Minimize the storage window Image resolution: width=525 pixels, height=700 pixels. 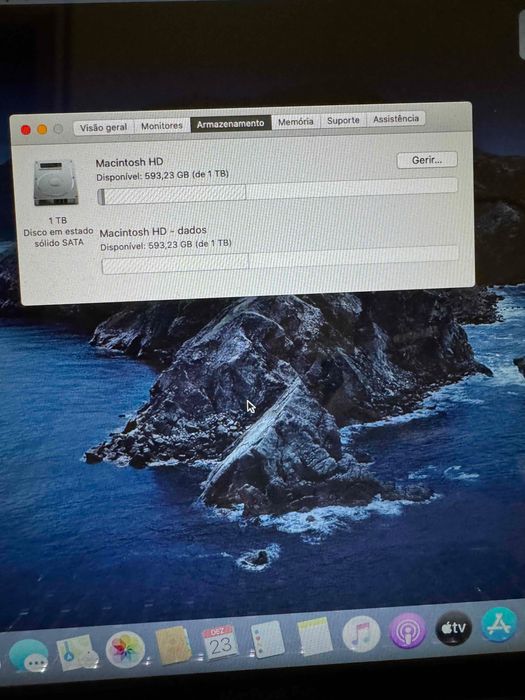(x=42, y=129)
